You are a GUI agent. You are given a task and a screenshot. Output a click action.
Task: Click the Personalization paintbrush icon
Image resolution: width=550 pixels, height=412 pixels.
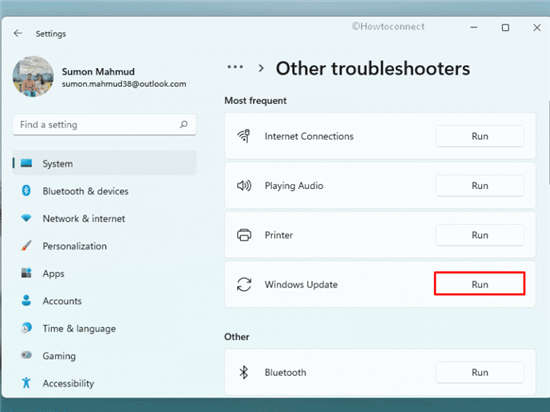point(26,245)
